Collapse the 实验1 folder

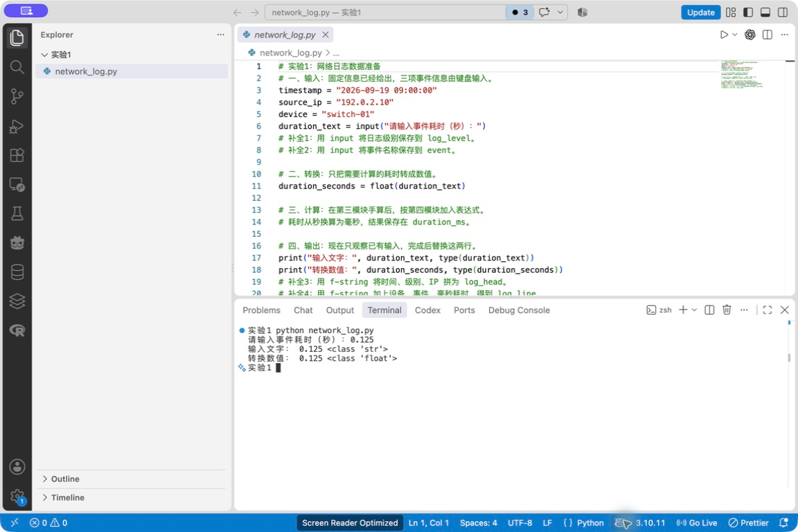(45, 55)
